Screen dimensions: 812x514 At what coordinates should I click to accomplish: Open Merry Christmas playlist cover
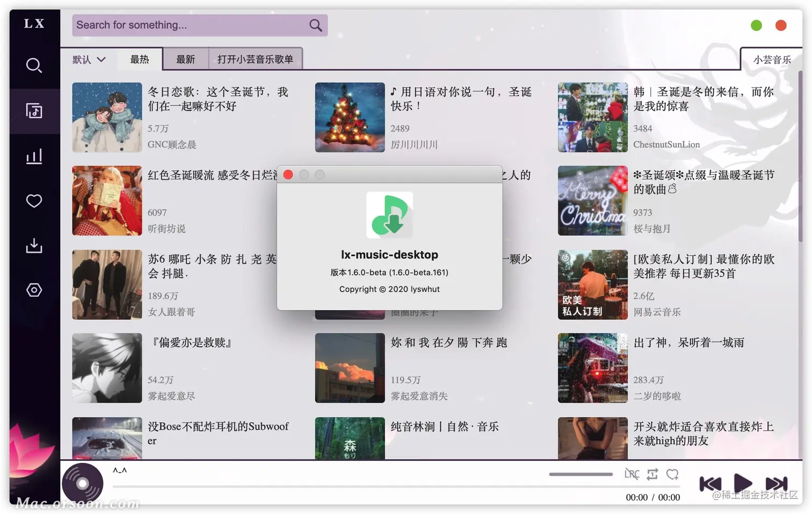coord(592,201)
